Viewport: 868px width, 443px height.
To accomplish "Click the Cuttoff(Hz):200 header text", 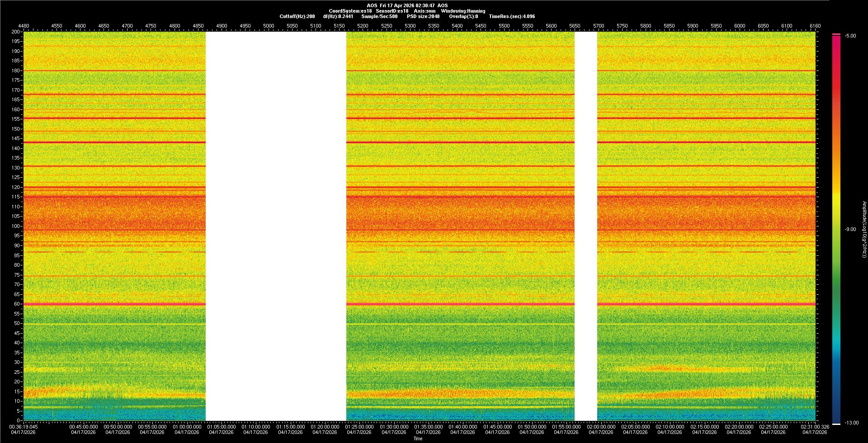I will pos(297,16).
